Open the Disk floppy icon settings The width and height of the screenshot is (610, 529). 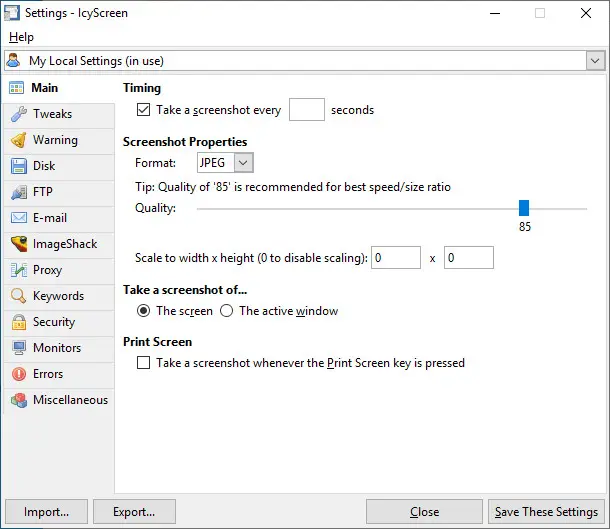point(19,166)
